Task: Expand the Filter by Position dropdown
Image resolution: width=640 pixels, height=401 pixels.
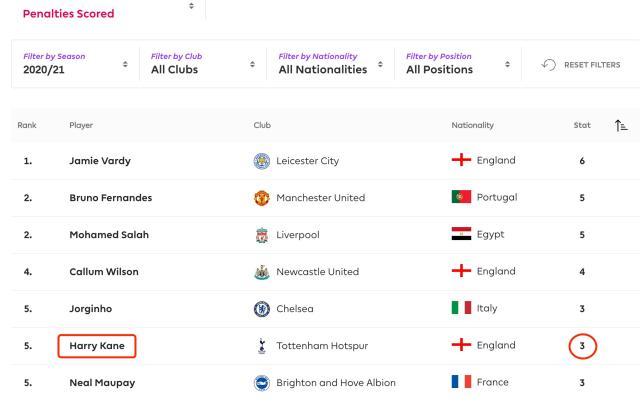Action: (459, 63)
